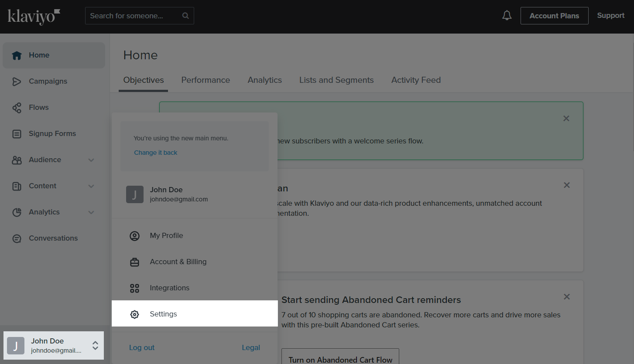Select Settings in the account menu
This screenshot has height=364, width=634.
coord(195,313)
